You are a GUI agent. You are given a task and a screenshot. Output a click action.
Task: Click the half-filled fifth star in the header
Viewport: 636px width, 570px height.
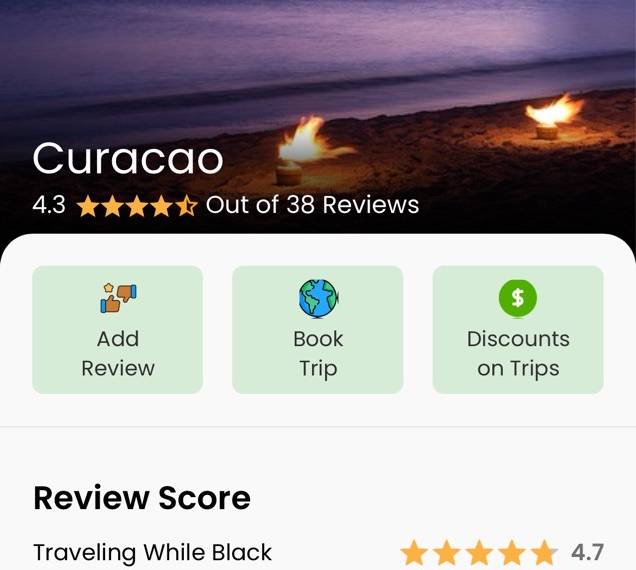(187, 205)
